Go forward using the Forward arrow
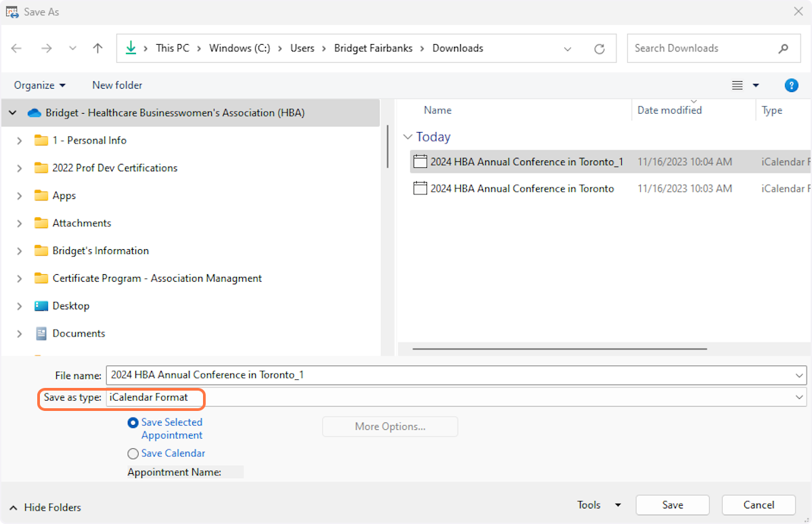 (x=47, y=48)
